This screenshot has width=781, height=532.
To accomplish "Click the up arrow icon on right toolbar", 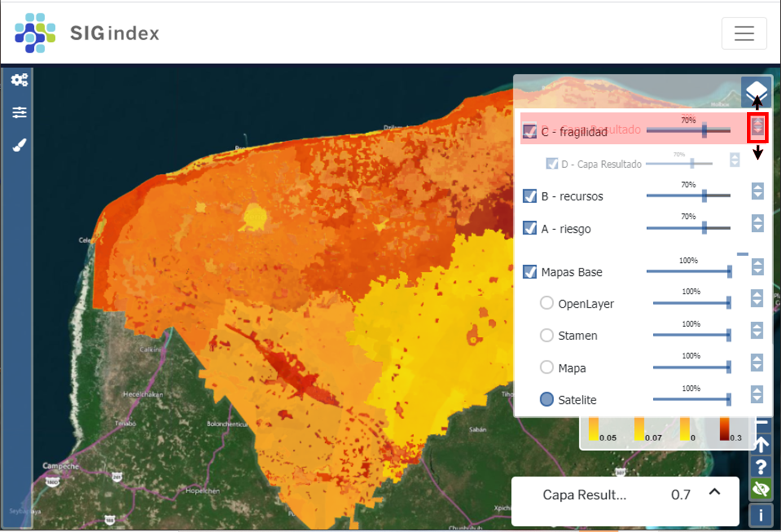I will (761, 445).
